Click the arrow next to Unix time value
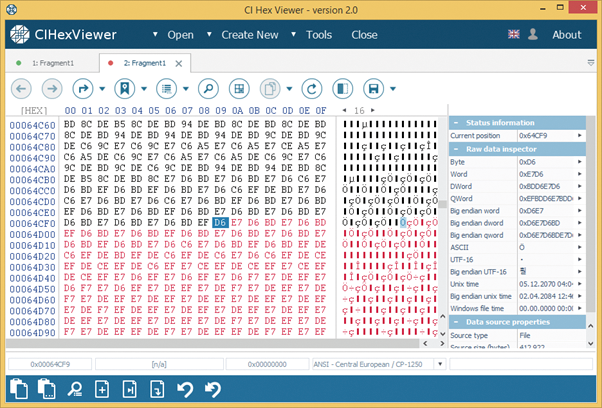Screen dimensions: 602x408 click(580, 284)
